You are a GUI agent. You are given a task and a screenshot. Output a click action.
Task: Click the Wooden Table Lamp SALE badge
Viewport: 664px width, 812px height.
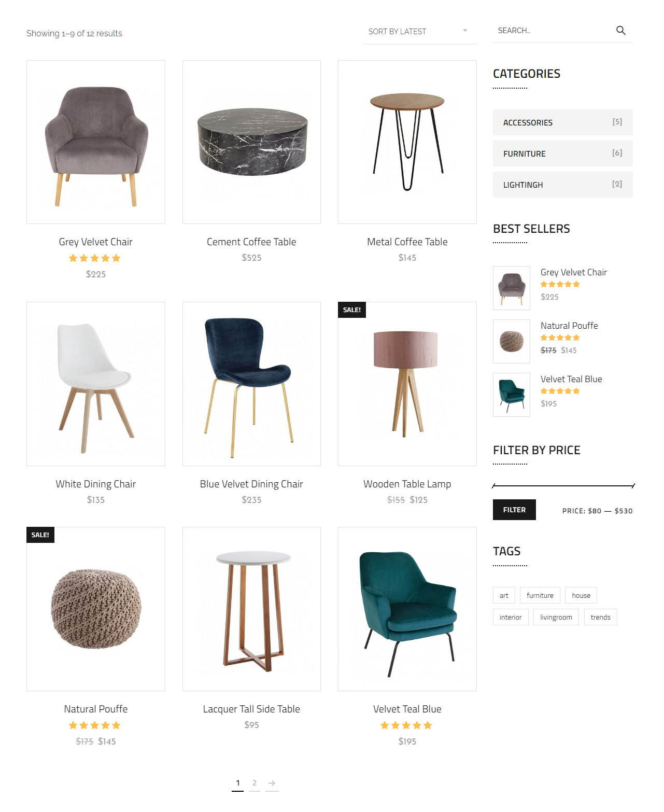352,310
